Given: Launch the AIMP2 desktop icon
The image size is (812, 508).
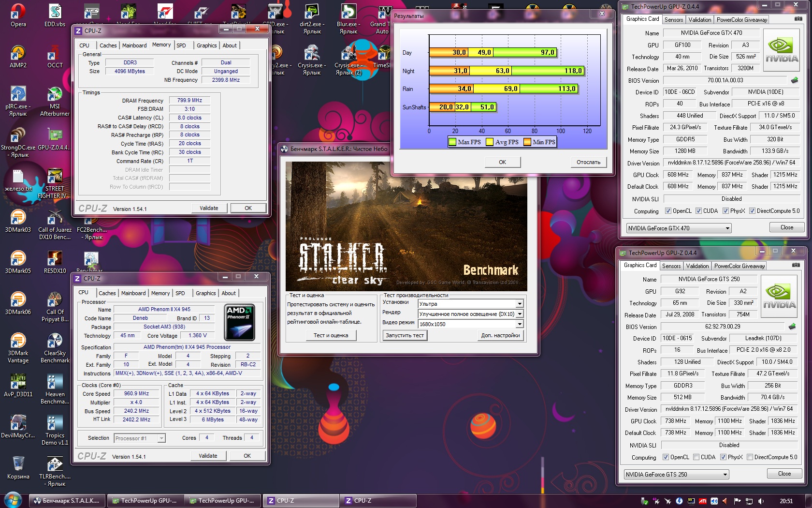Looking at the screenshot, I should [18, 57].
